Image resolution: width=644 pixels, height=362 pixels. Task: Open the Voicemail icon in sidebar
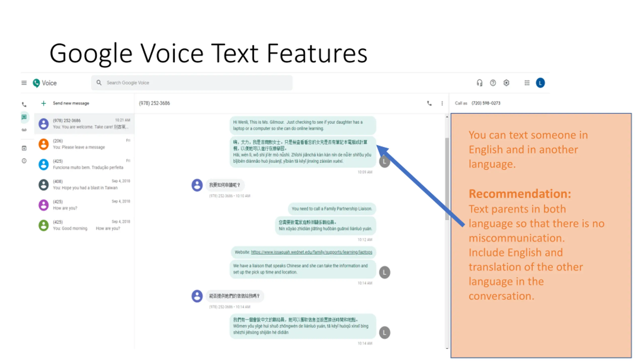coord(24,130)
